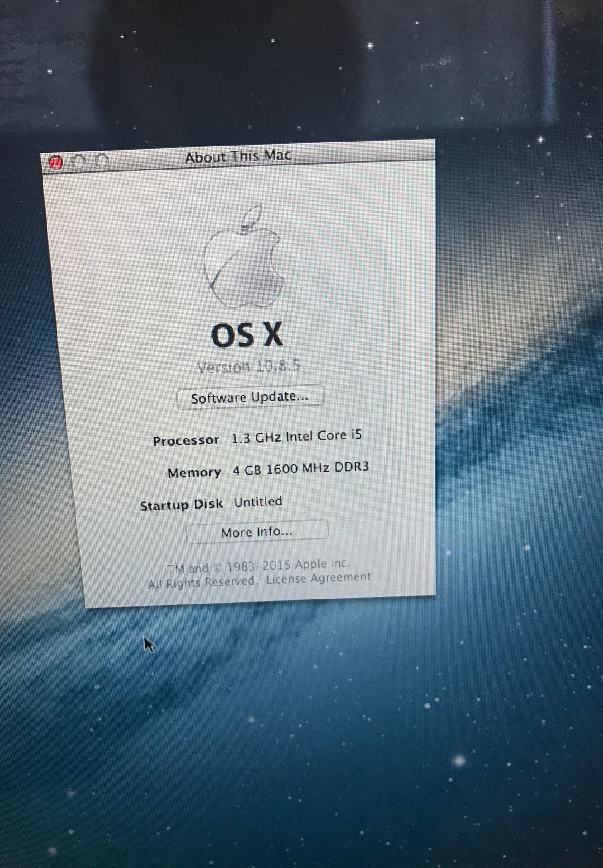Close the About This Mac window

pyautogui.click(x=56, y=162)
